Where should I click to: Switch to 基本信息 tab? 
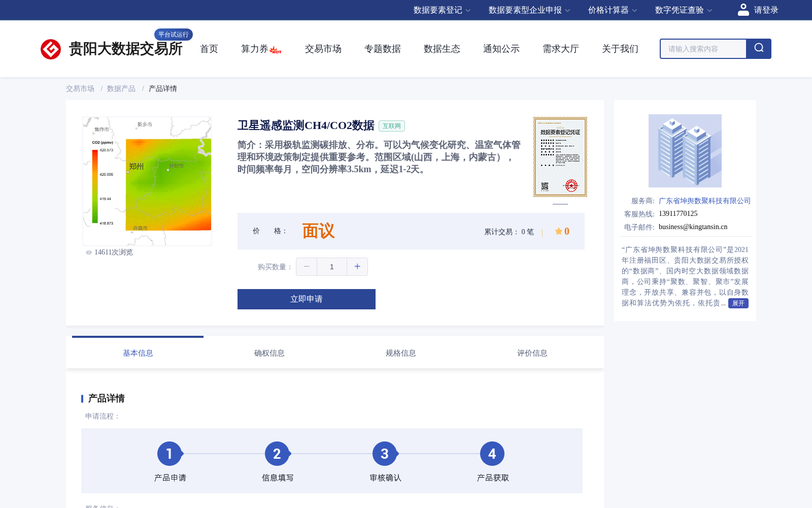[x=138, y=353]
